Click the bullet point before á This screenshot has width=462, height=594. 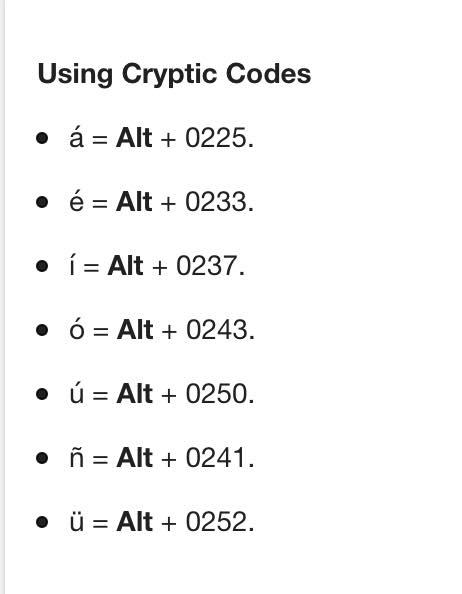(42, 138)
